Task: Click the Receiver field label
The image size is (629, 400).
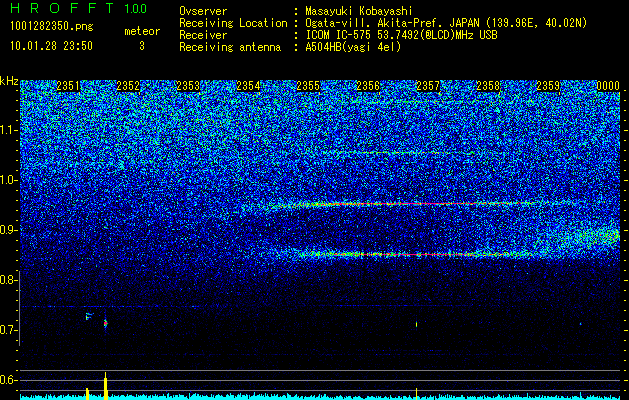Action: click(x=203, y=35)
